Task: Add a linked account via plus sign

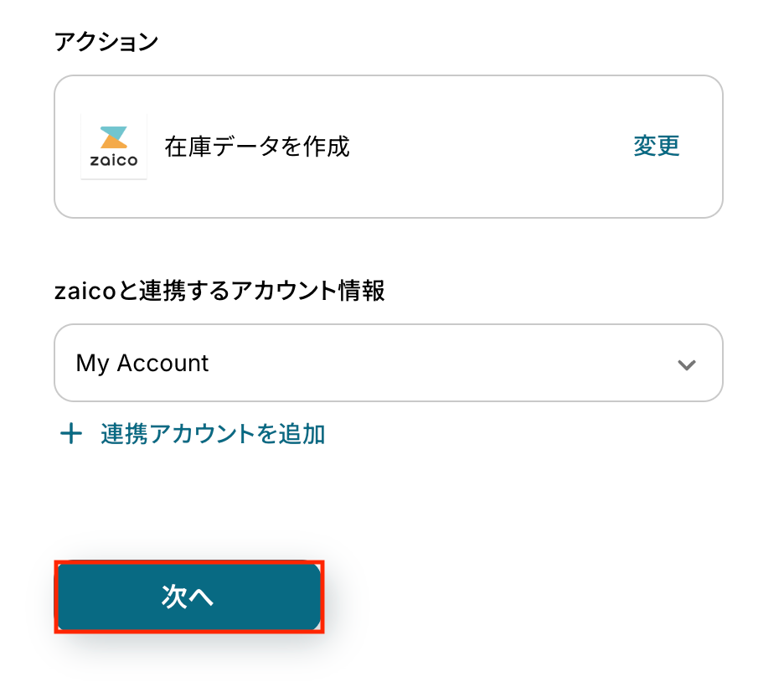Action: coord(71,434)
